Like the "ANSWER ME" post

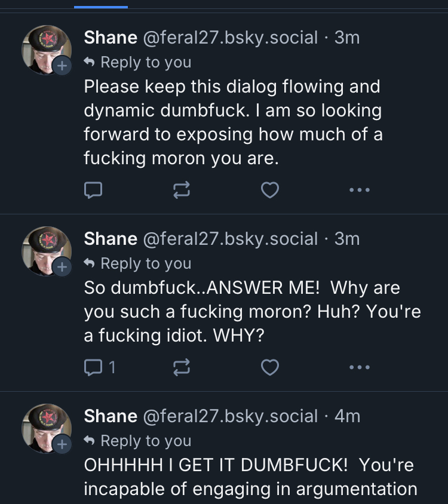(270, 368)
